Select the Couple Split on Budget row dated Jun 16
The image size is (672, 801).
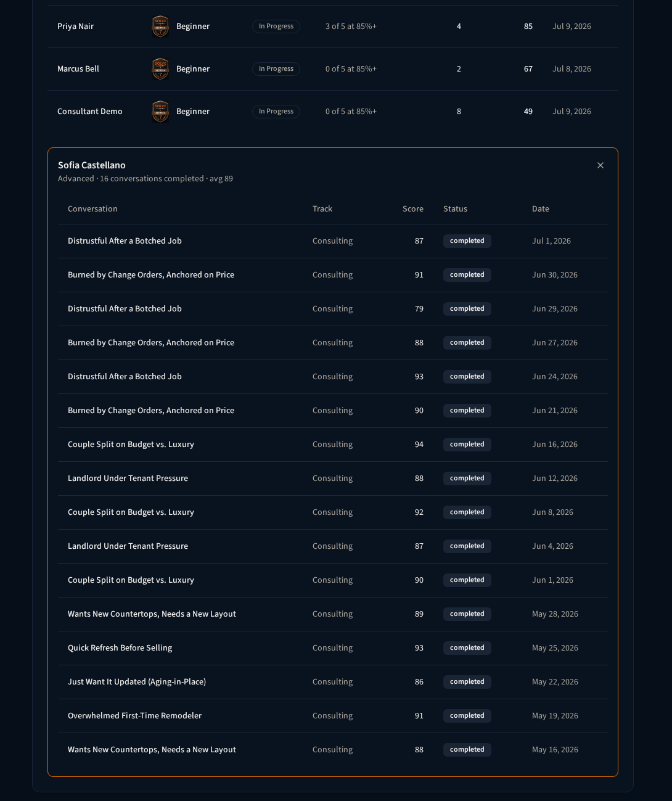tap(333, 445)
